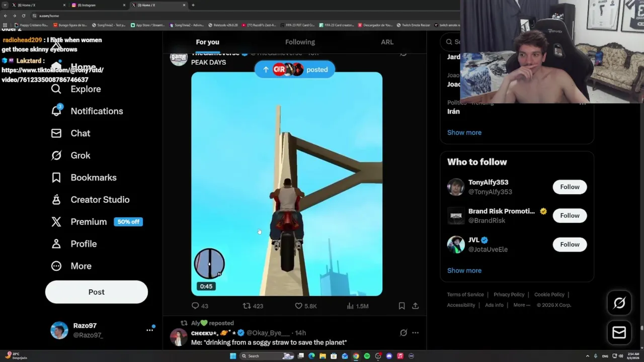This screenshot has width=644, height=362.
Task: Click the Post button
Action: click(x=97, y=292)
